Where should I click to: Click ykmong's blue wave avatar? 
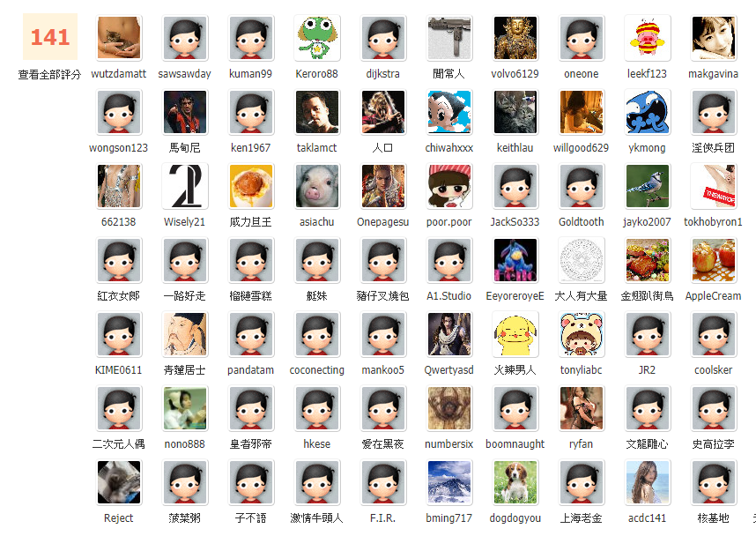pos(648,112)
